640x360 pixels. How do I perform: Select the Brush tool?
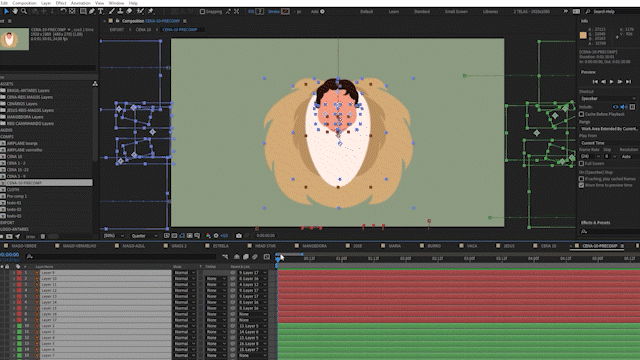point(111,11)
